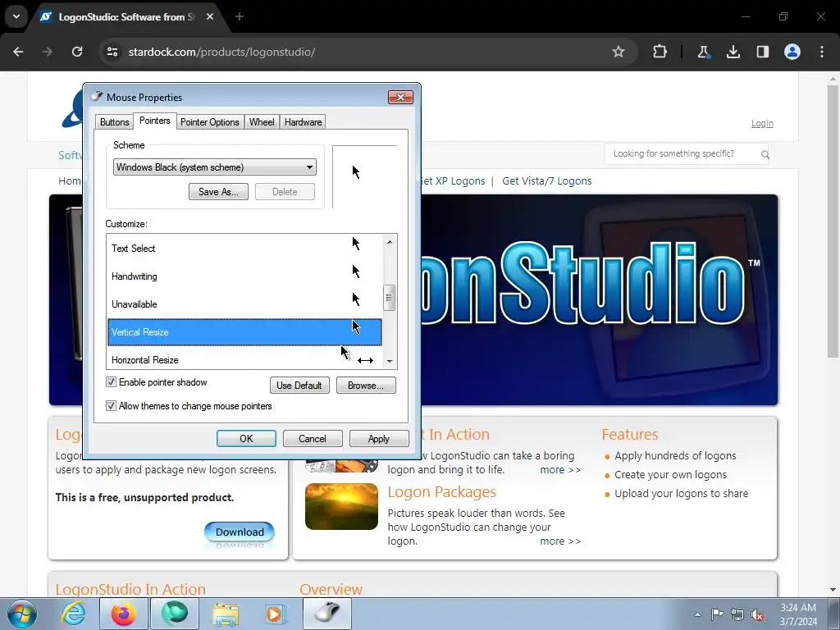Click the web page vertical scrollbar thumb
Screen dimensions: 840x630
(833, 221)
